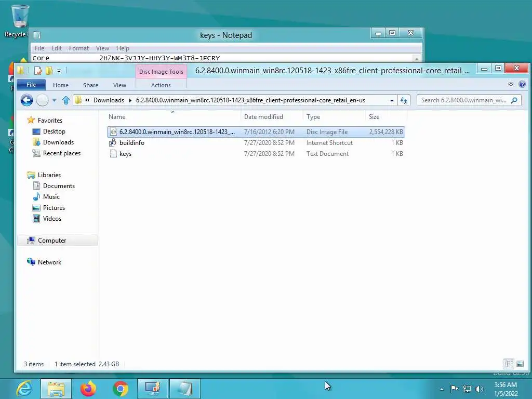Click the double-chevron at the start of the address path
Screen dimensions: 532x399
87,100
